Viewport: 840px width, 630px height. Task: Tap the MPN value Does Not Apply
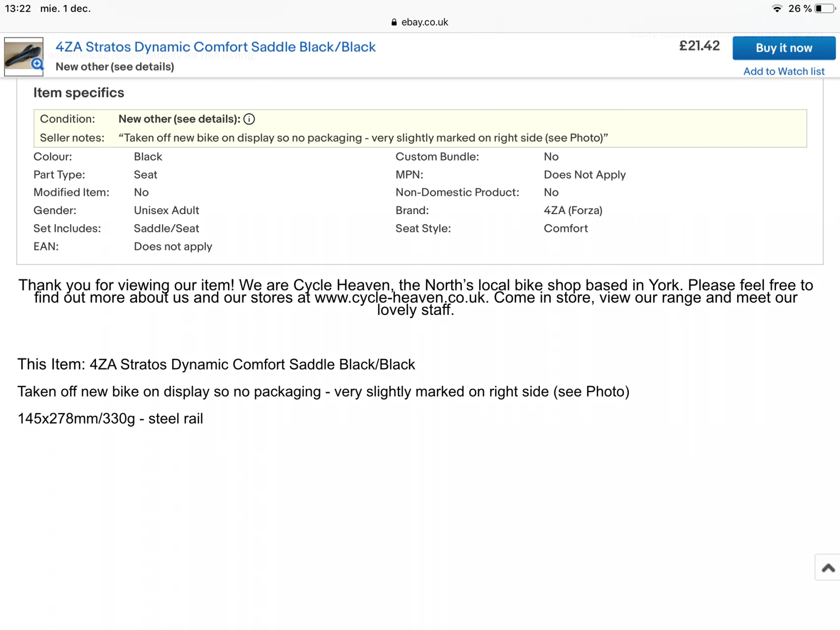585,175
